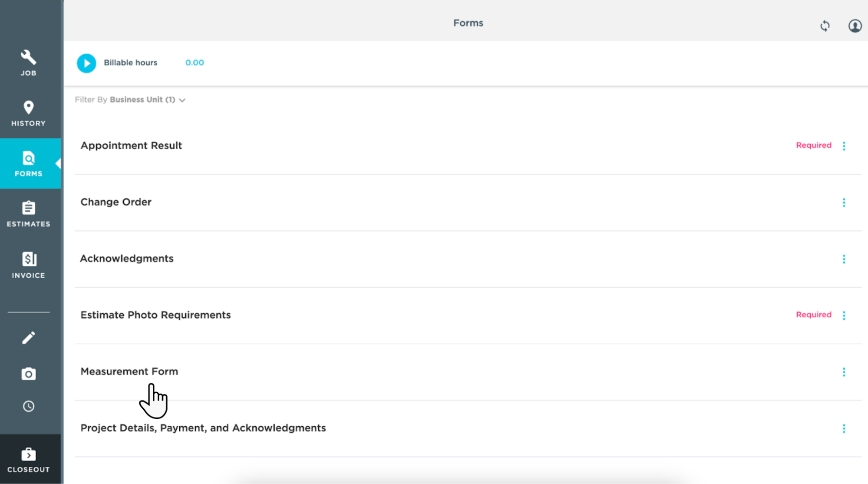Start the Billable hours timer
Screen dimensions: 868x484
point(86,63)
